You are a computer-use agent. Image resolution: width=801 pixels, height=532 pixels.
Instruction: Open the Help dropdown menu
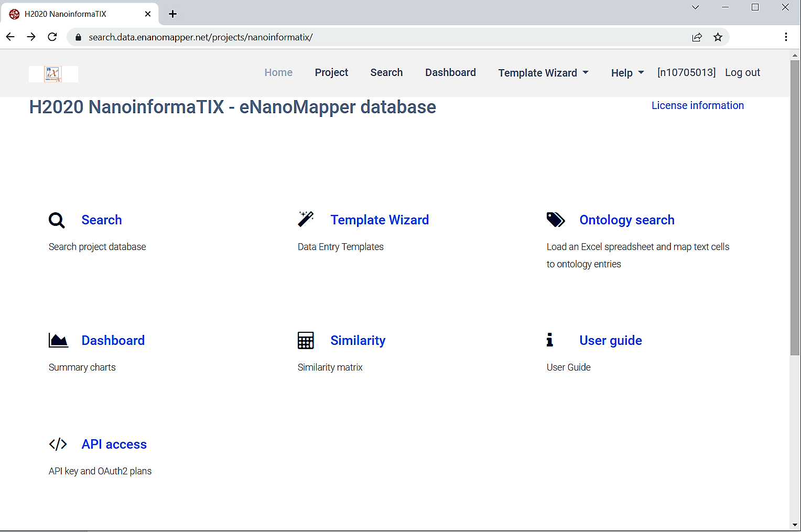pyautogui.click(x=627, y=73)
